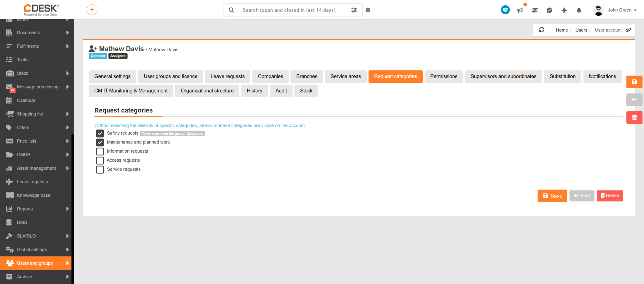Click the airplane leave icon in header

564,10
